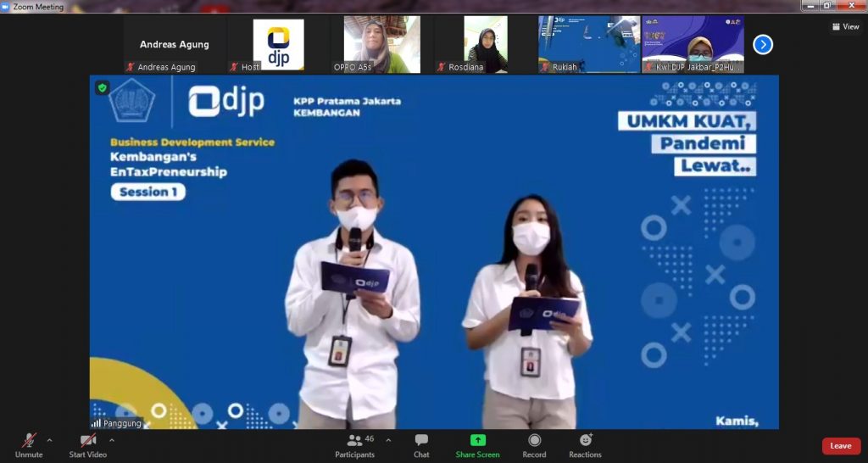Click the Zoom Meeting title bar icon
The width and height of the screenshot is (868, 463).
6,7
